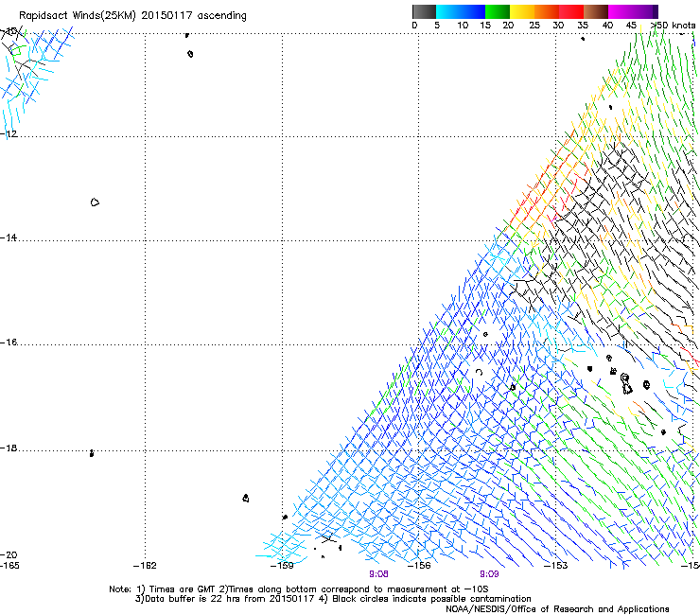Click the '25' legend scale label
The width and height of the screenshot is (700, 615).
[x=534, y=26]
